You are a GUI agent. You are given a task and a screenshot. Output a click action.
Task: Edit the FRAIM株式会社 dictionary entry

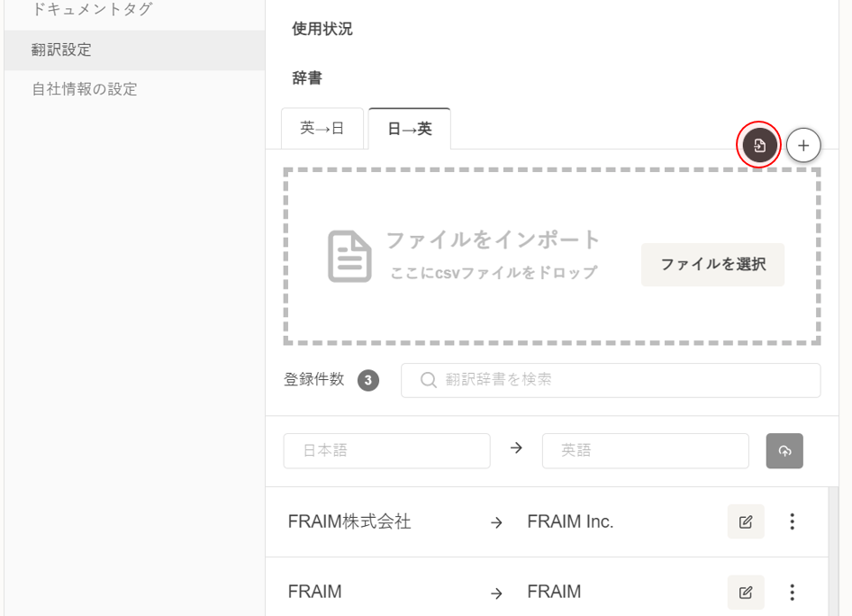pos(746,521)
